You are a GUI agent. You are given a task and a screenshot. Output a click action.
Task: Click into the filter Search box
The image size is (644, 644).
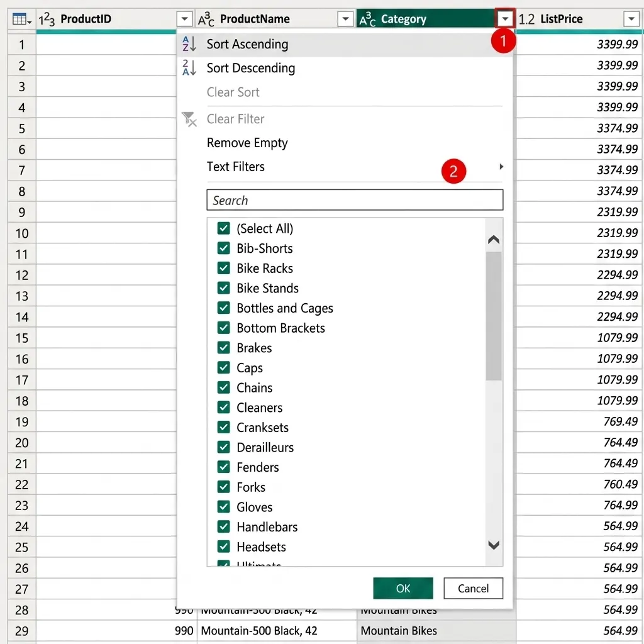click(x=355, y=200)
